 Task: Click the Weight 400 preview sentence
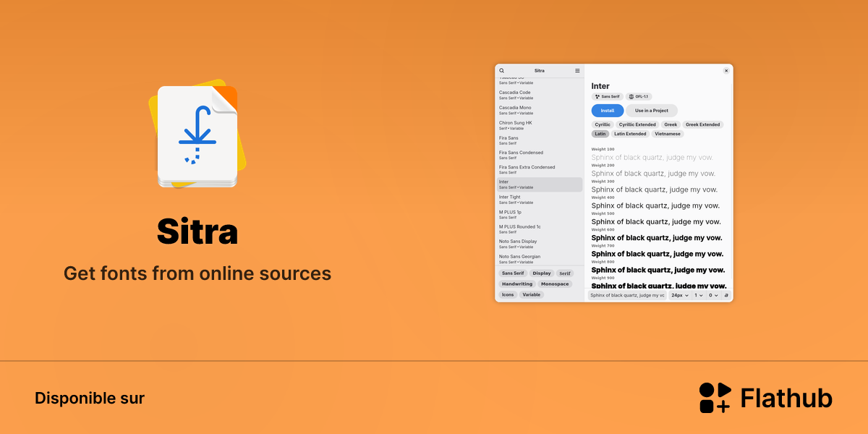655,205
